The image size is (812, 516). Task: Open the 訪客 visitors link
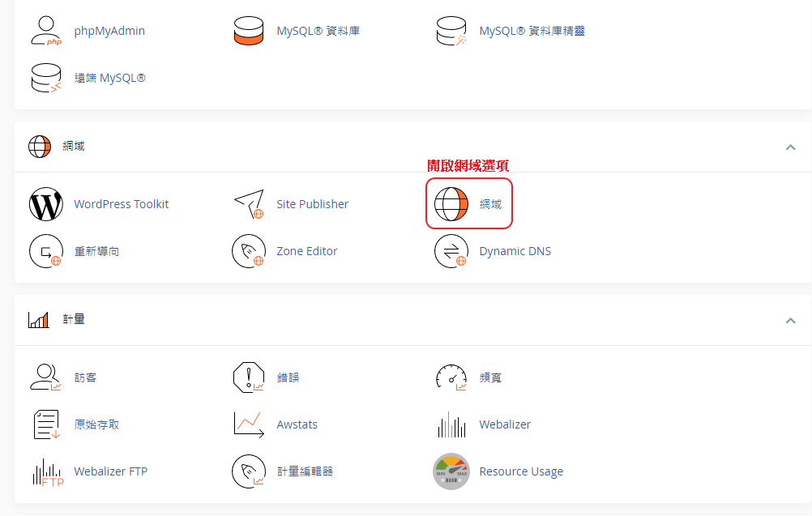tap(85, 377)
